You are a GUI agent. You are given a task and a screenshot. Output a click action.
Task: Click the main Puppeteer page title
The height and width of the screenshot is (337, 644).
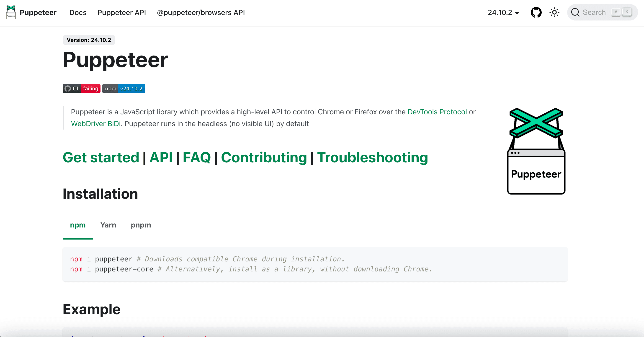click(x=115, y=60)
